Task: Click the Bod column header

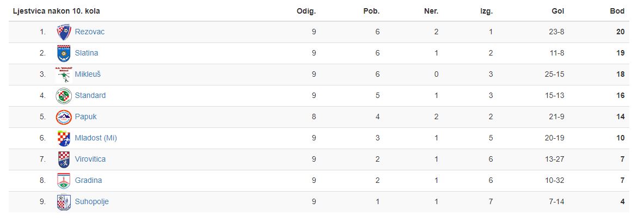Action: click(x=617, y=11)
